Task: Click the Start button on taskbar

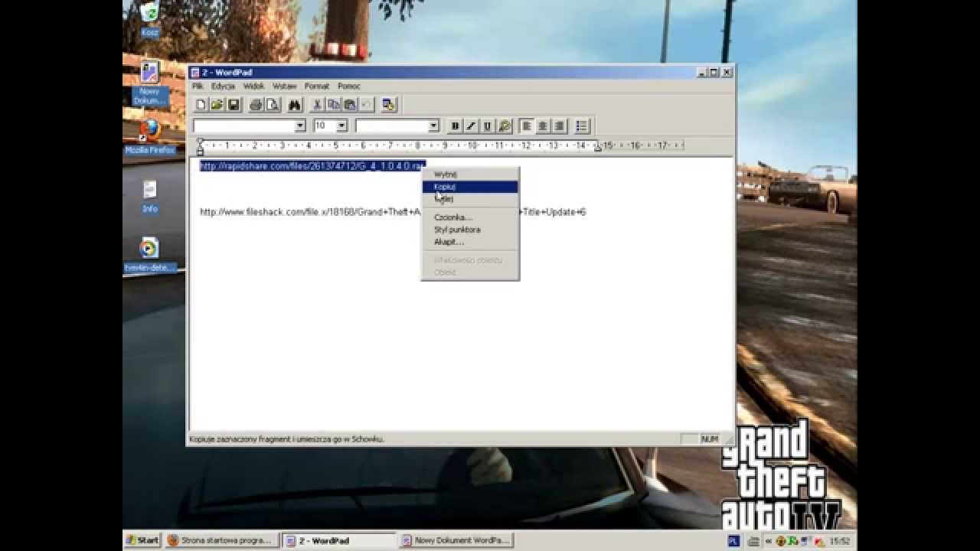Action: pos(142,540)
